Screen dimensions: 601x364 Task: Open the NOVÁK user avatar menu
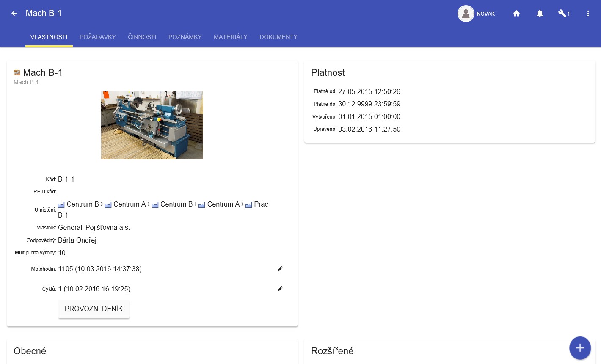[466, 14]
